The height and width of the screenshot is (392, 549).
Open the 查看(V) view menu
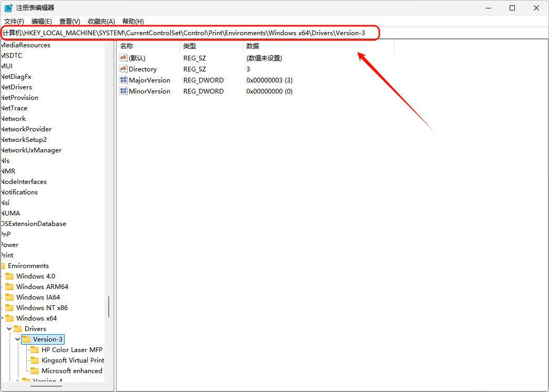pyautogui.click(x=69, y=22)
